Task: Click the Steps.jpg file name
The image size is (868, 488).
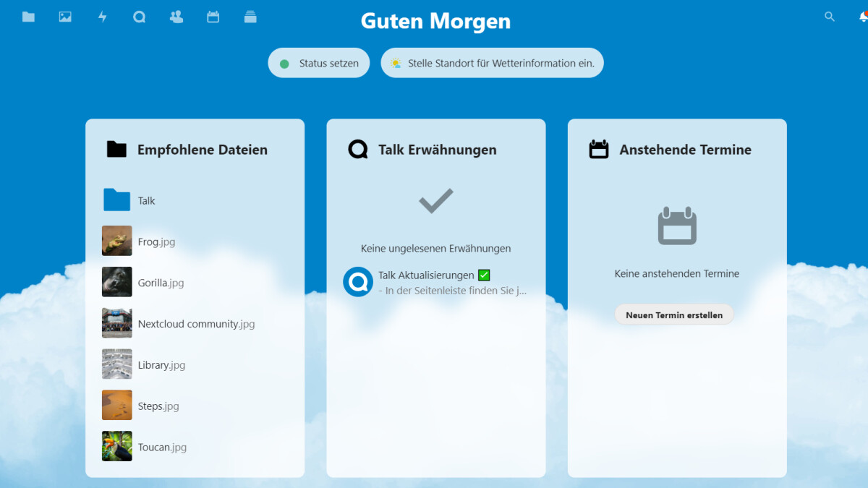Action: point(158,406)
